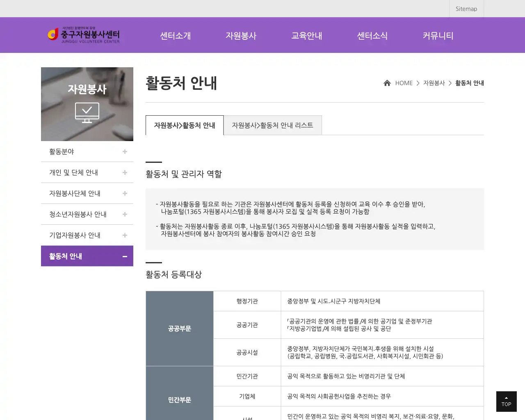Viewport: 525px width, 420px height.
Task: Open 활동분야 sidebar item
Action: 87,152
